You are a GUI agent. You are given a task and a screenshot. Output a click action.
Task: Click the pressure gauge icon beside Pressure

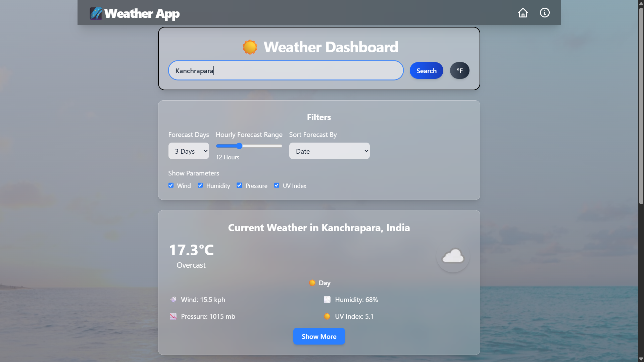[x=173, y=316]
